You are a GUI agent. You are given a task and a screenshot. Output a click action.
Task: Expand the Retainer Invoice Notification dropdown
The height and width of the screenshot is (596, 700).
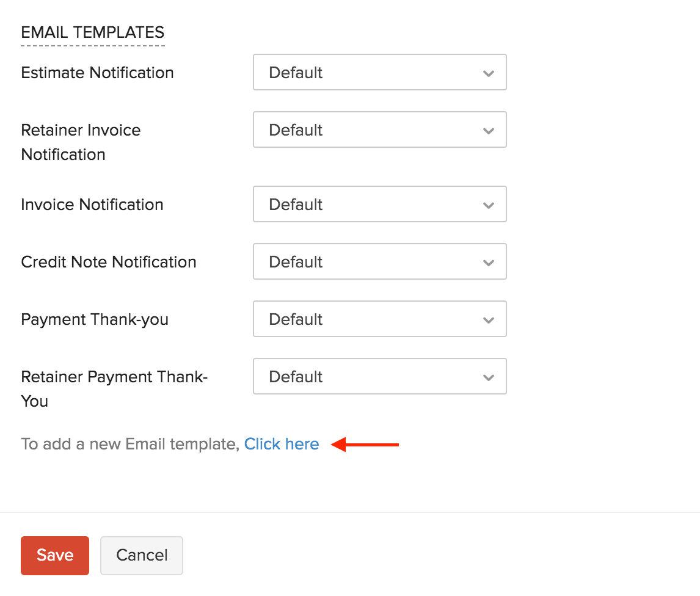click(379, 129)
